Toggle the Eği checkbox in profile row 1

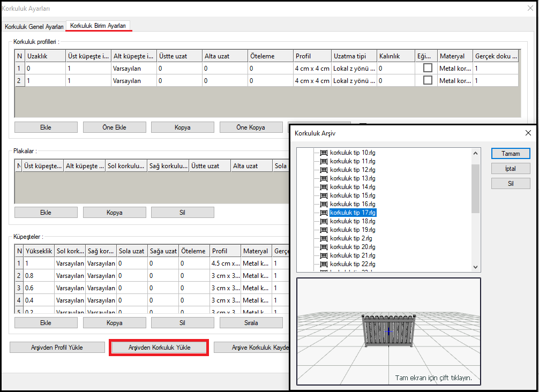428,68
